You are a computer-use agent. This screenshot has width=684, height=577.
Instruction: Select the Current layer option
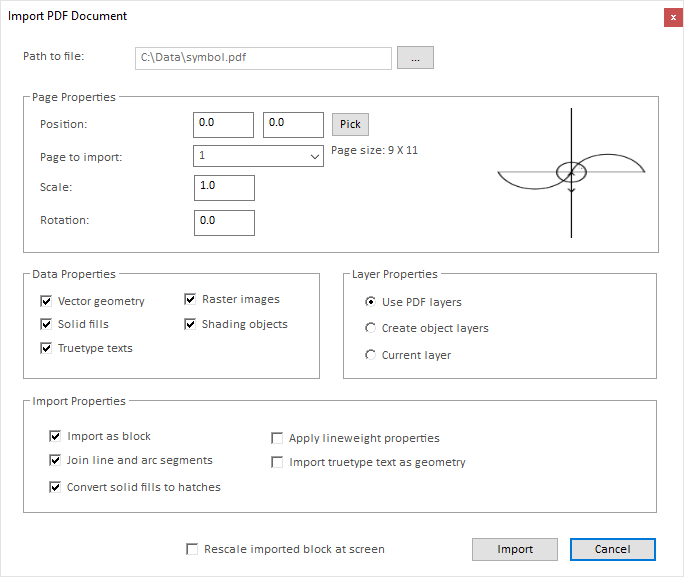tap(371, 355)
